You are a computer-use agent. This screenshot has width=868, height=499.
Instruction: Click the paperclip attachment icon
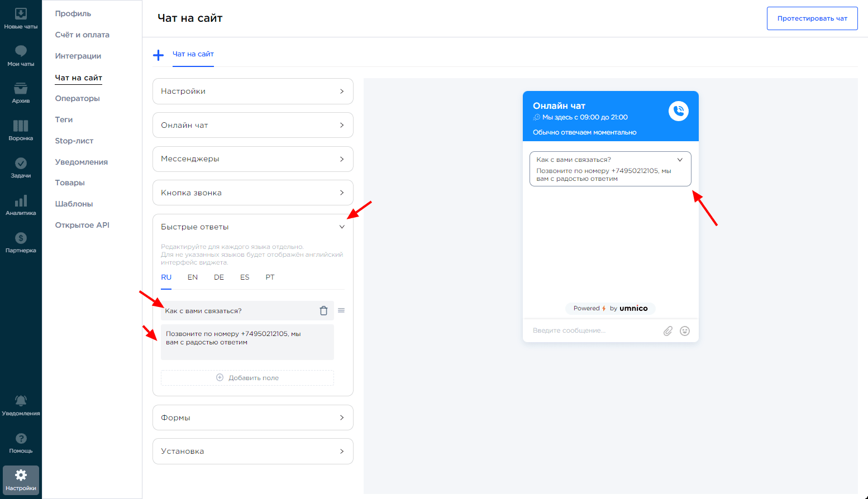click(x=667, y=331)
